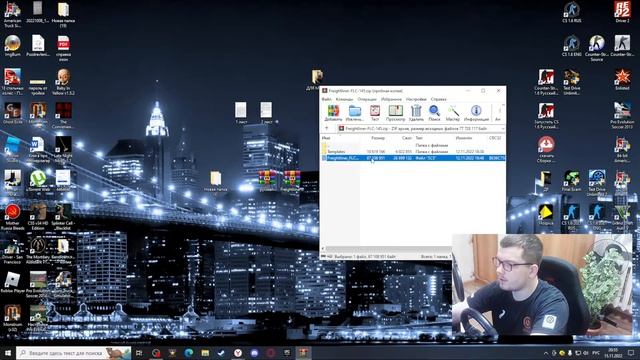Open the Поиск (Find) magnifier tool
The image size is (640, 360).
tap(434, 113)
